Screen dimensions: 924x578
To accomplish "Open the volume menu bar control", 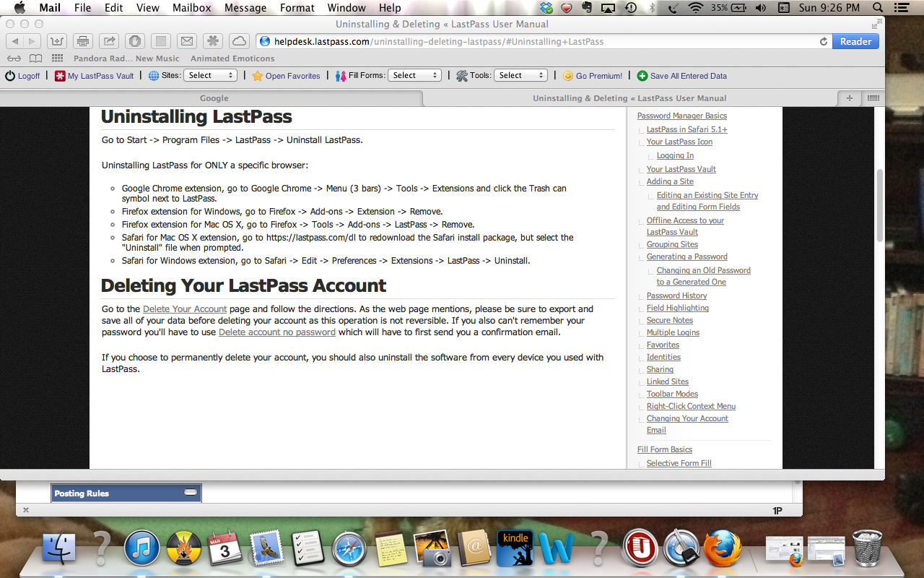I will [760, 8].
